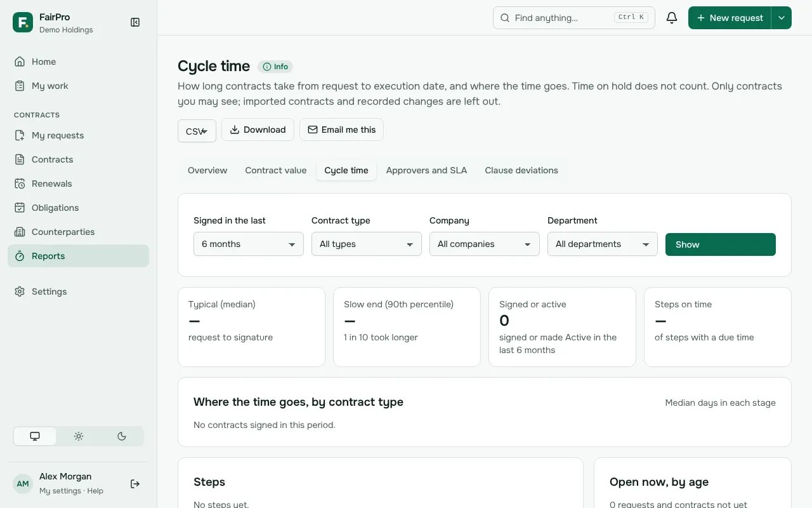Switch to the Overview tab

point(207,170)
